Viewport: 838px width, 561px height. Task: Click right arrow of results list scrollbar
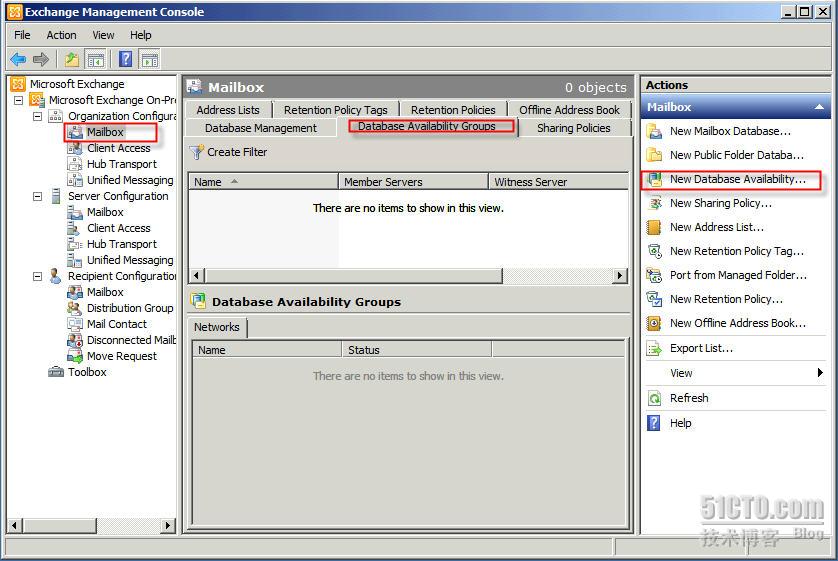(619, 276)
